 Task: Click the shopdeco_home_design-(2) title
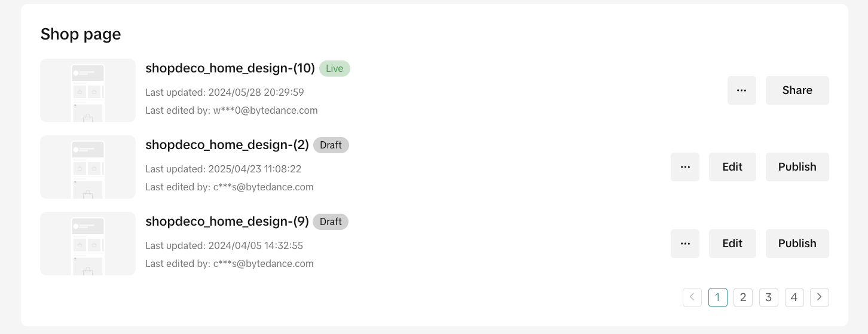(x=227, y=145)
